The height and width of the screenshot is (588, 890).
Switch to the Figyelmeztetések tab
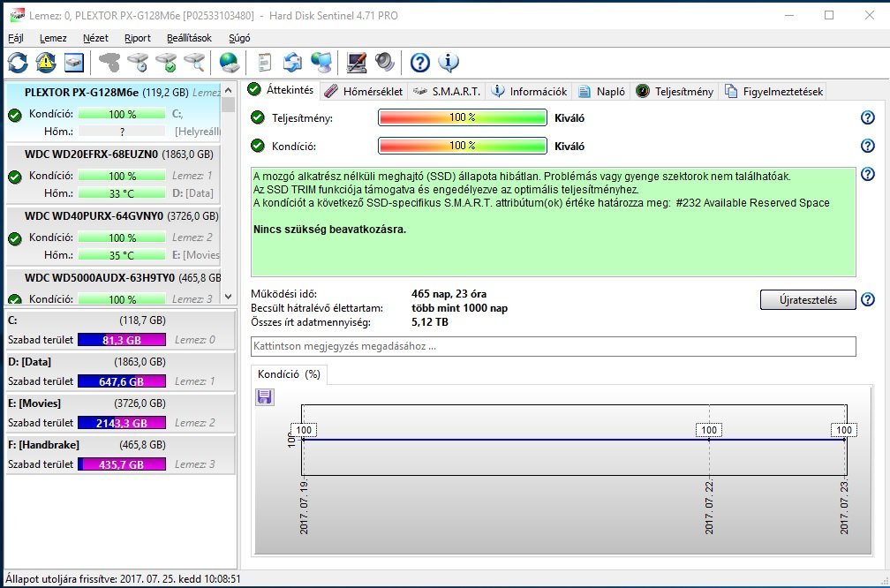tap(773, 92)
